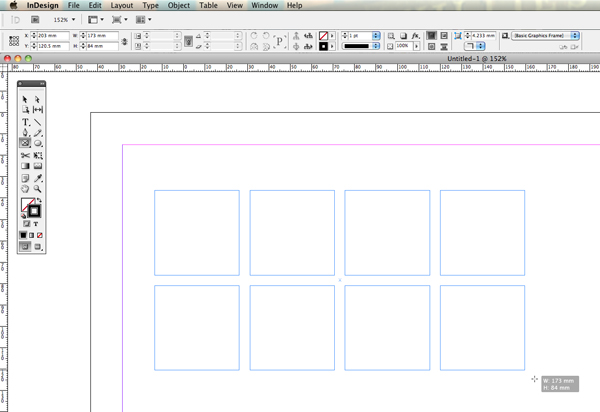Viewport: 600px width, 412px height.
Task: Enable Apply None button in Tools panel
Action: (39, 235)
